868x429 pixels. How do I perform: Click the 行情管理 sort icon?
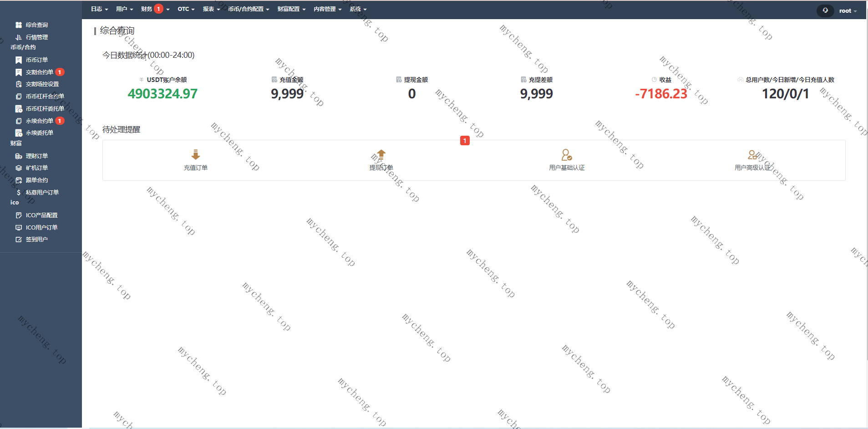pyautogui.click(x=19, y=37)
